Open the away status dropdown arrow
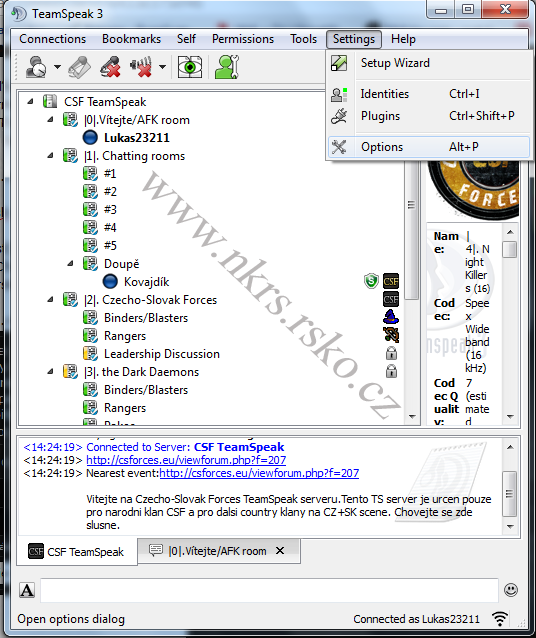536x638 pixels. coord(57,67)
